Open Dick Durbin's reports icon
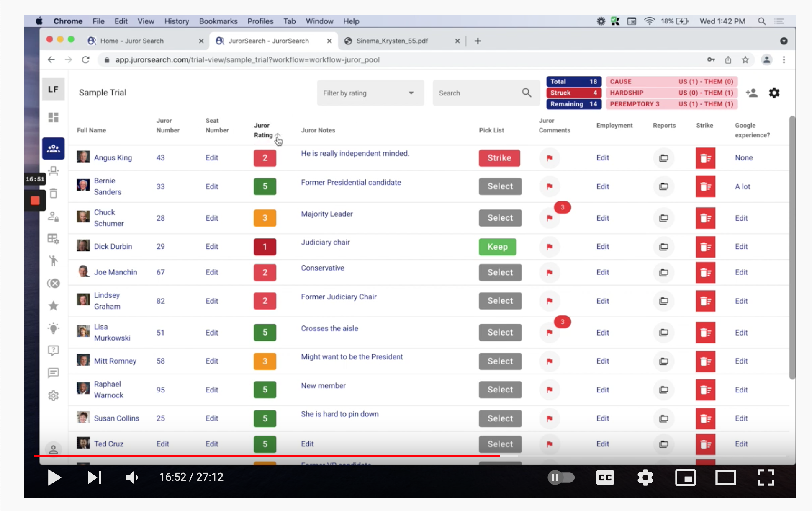The image size is (812, 511). [x=664, y=247]
